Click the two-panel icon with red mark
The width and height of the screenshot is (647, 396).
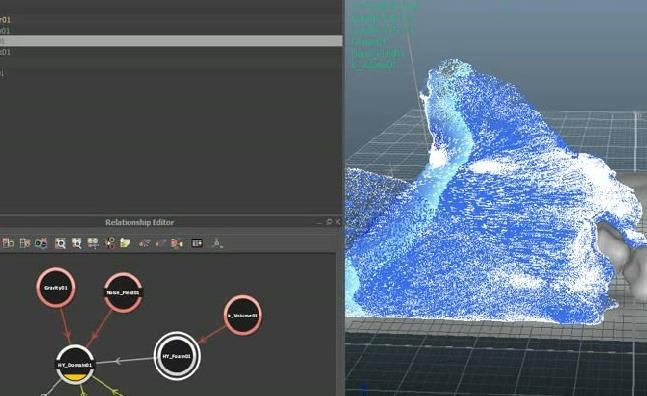(25, 243)
